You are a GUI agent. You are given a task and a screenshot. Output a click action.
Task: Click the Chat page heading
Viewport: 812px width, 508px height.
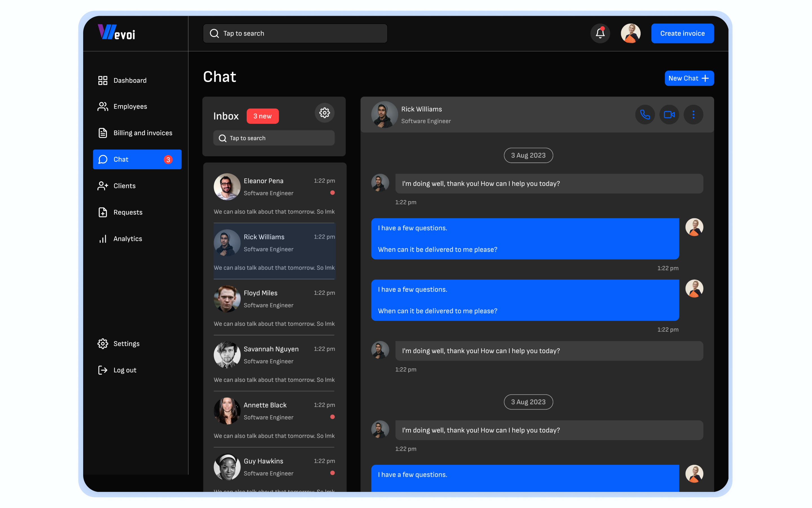click(x=219, y=77)
